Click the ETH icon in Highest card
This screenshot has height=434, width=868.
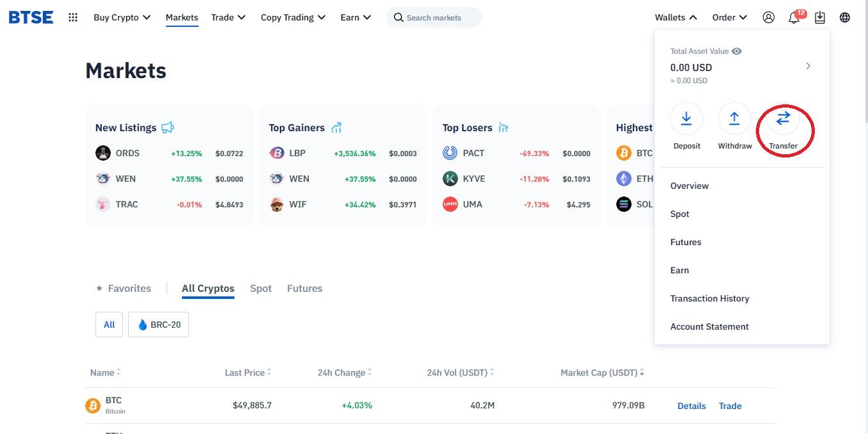[624, 179]
